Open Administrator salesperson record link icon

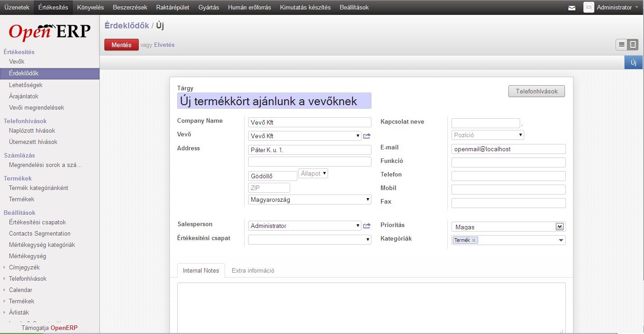point(367,226)
